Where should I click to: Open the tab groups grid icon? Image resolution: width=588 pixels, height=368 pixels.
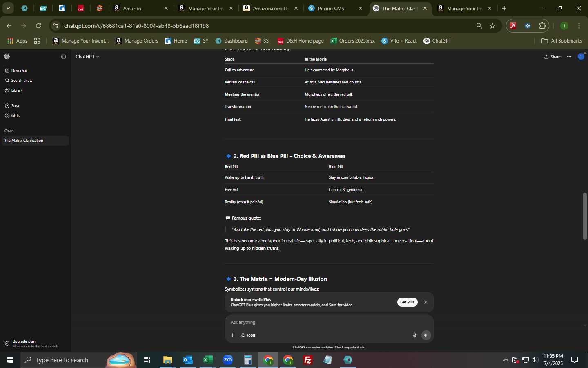(37, 41)
